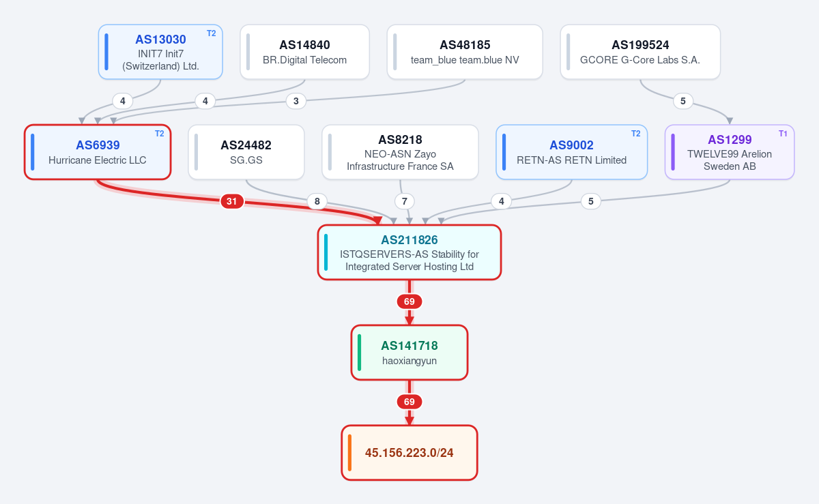
Task: Click the edge count badge 8
Action: pyautogui.click(x=317, y=201)
